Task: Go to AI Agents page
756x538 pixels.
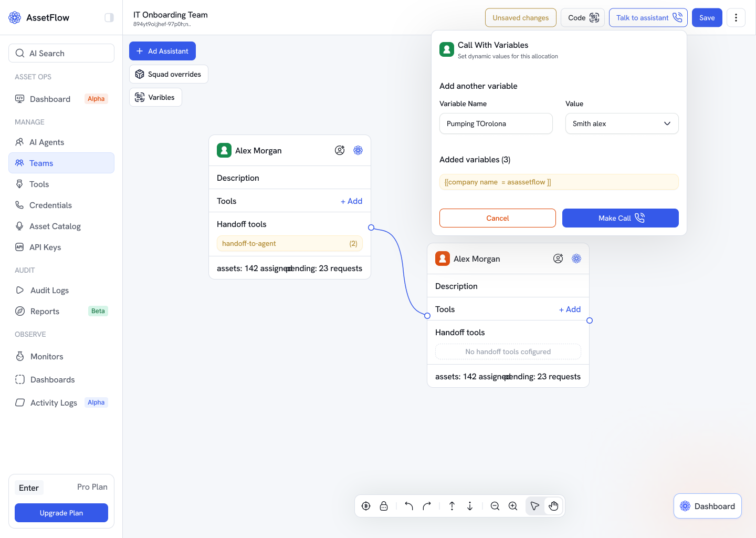Action: [x=61, y=142]
